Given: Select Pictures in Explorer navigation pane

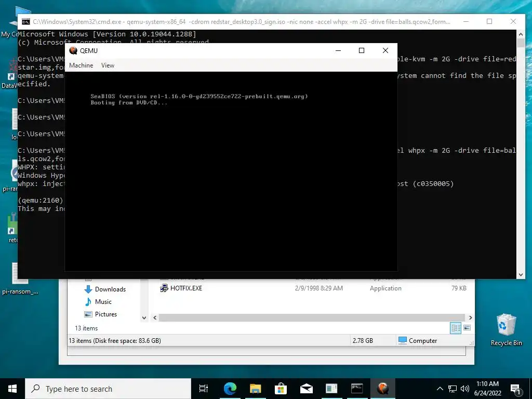Looking at the screenshot, I should [x=106, y=314].
